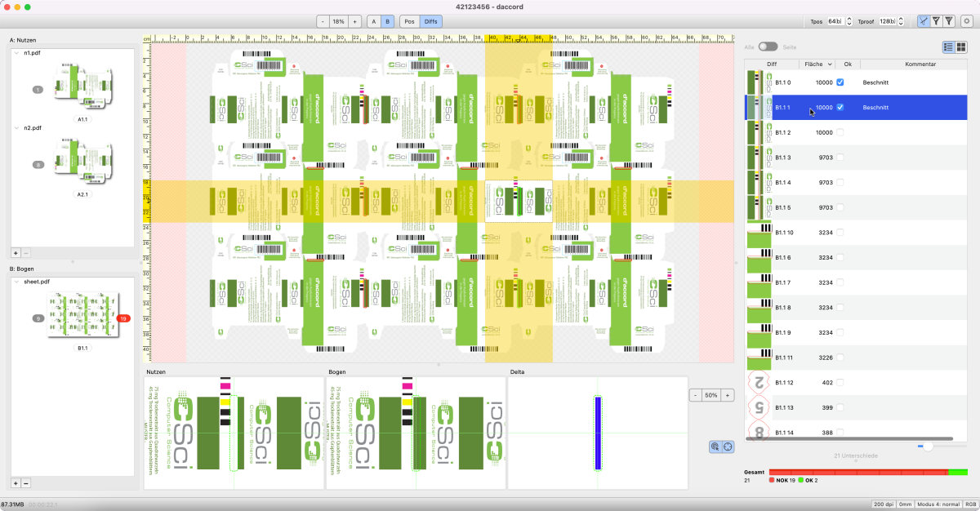980x511 pixels.
Task: Remove file from A: Nutzen list
Action: [x=25, y=254]
